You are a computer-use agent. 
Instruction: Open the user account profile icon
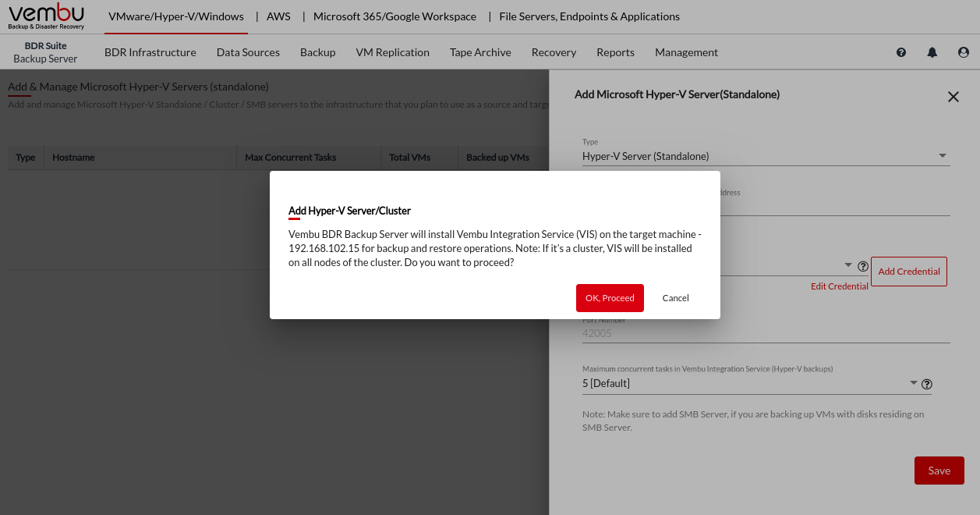[x=963, y=52]
